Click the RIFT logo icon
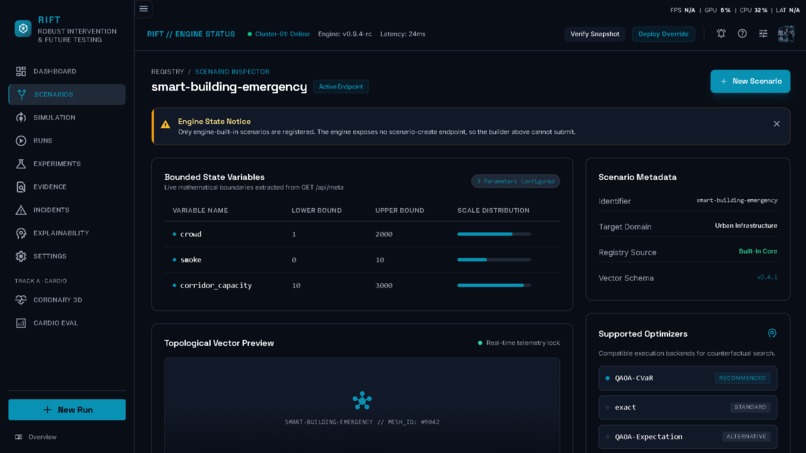Screen dimensions: 806x453 click(x=23, y=29)
